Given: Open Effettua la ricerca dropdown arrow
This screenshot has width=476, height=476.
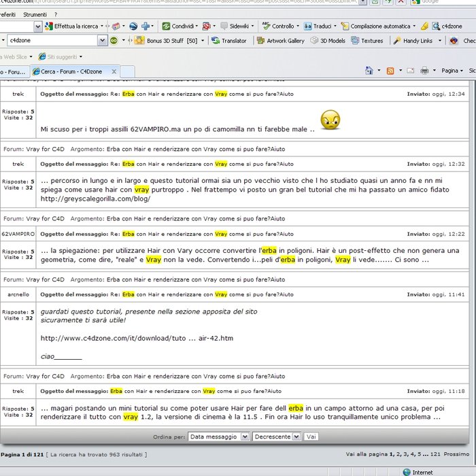Looking at the screenshot, I should [102, 26].
